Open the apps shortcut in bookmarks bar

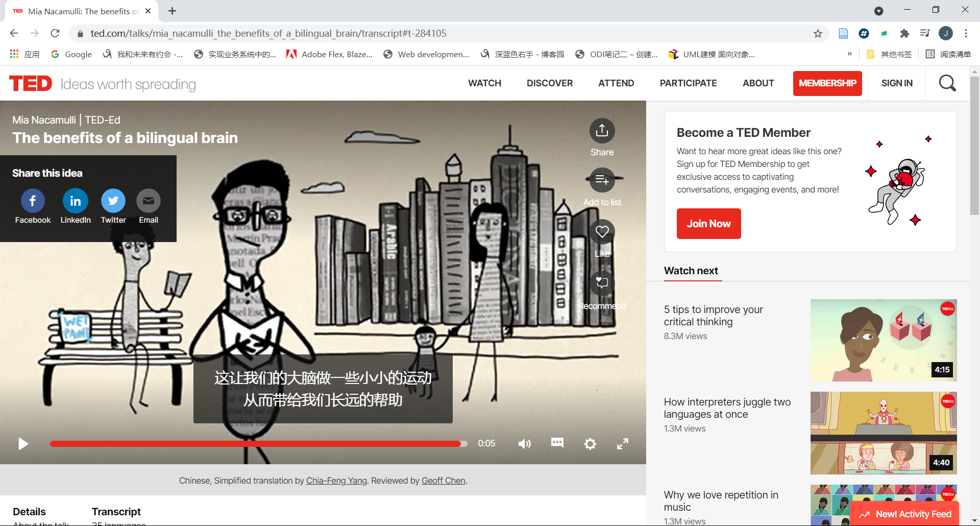pyautogui.click(x=24, y=54)
